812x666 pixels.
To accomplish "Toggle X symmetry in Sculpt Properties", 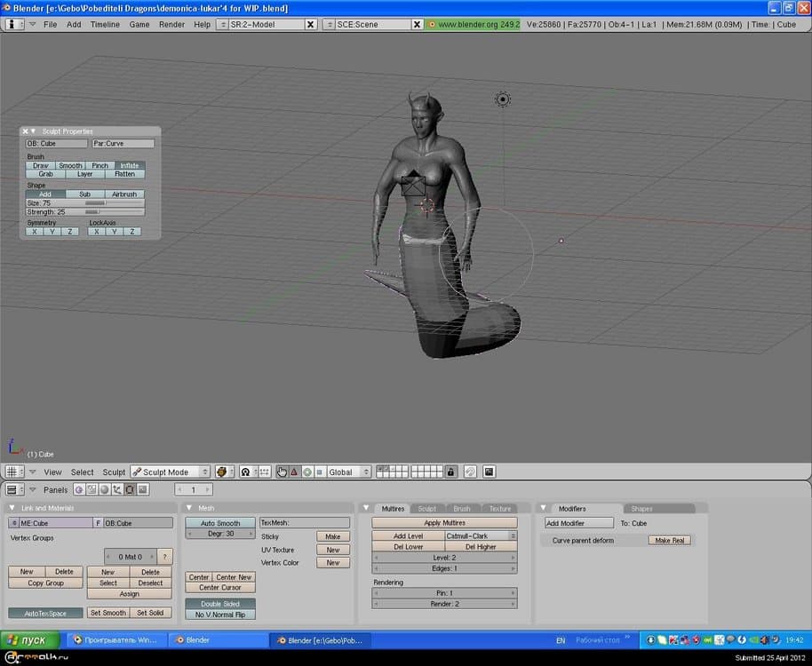I will click(x=34, y=232).
